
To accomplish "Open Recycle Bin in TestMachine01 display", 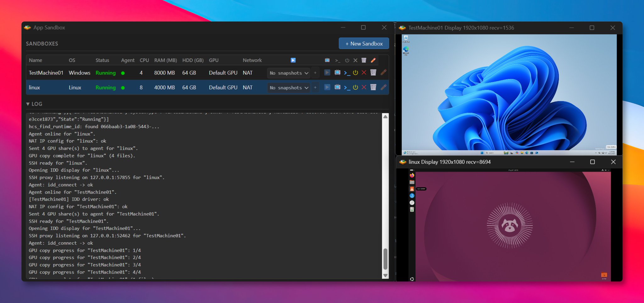I will tap(406, 39).
